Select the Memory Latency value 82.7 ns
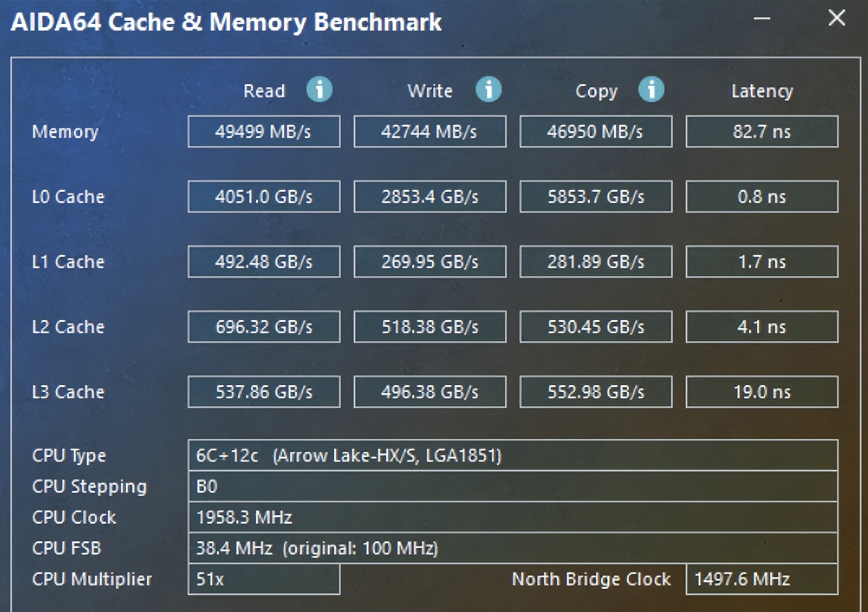Image resolution: width=868 pixels, height=612 pixels. [x=761, y=131]
